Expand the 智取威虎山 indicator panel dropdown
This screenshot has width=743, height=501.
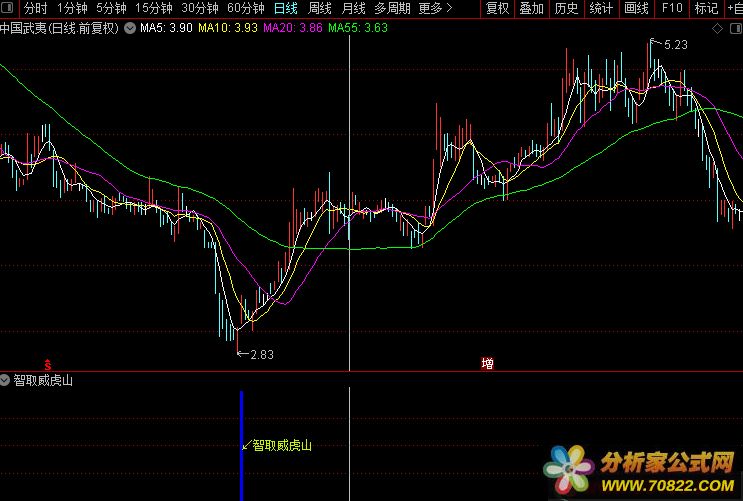[x=6, y=380]
